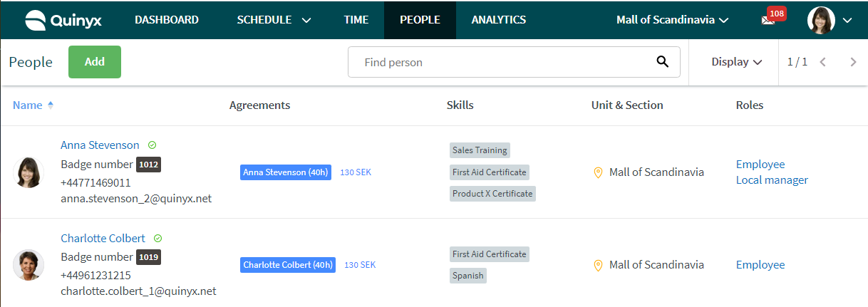Go to the next page arrow
Screen dimensions: 868x307
[853, 62]
